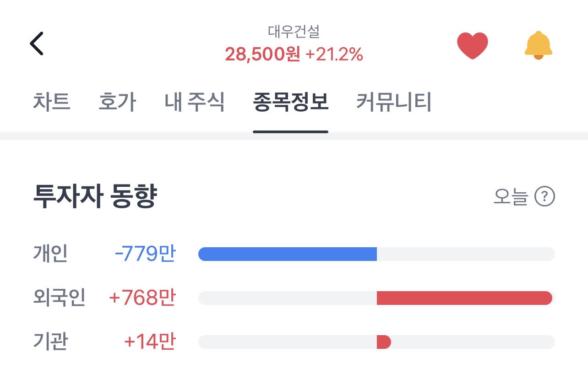The width and height of the screenshot is (588, 380).
Task: Go to the 커뮤니티 tab
Action: tap(394, 102)
